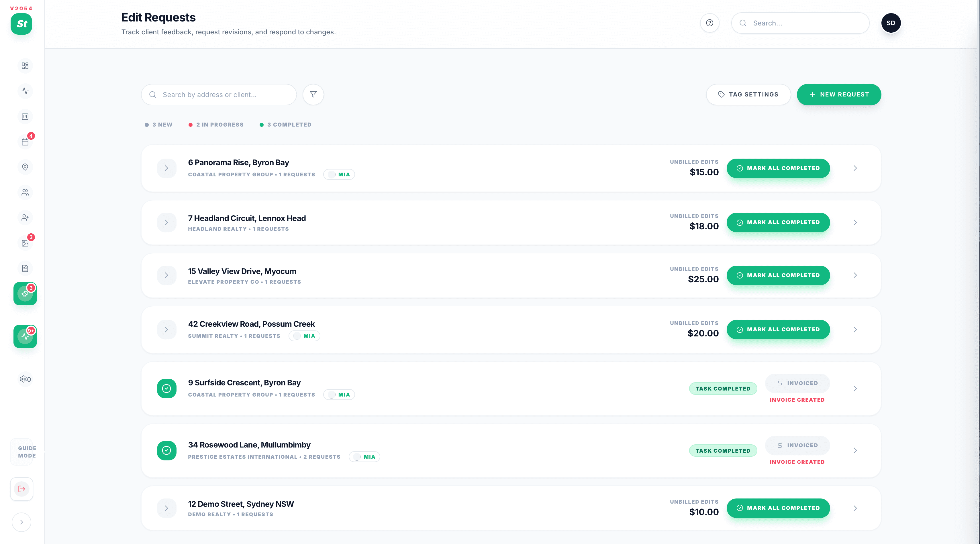The height and width of the screenshot is (544, 980).
Task: Filter by 3 New status
Action: coord(159,125)
